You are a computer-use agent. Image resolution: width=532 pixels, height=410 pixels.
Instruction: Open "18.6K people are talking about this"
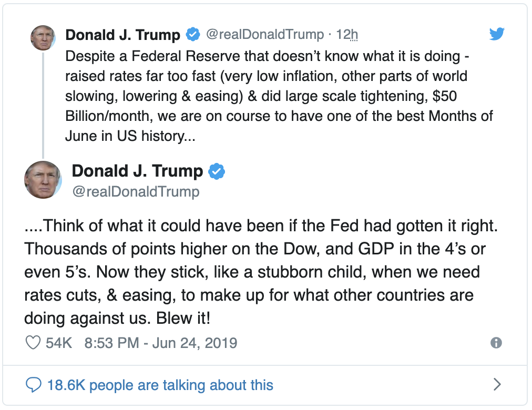point(160,385)
